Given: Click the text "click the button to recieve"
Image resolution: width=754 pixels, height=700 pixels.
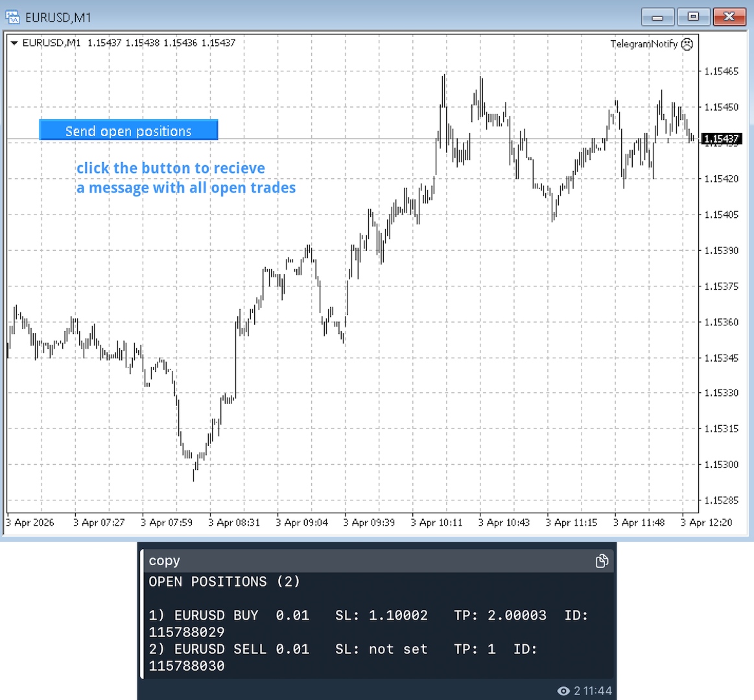Looking at the screenshot, I should (x=171, y=168).
